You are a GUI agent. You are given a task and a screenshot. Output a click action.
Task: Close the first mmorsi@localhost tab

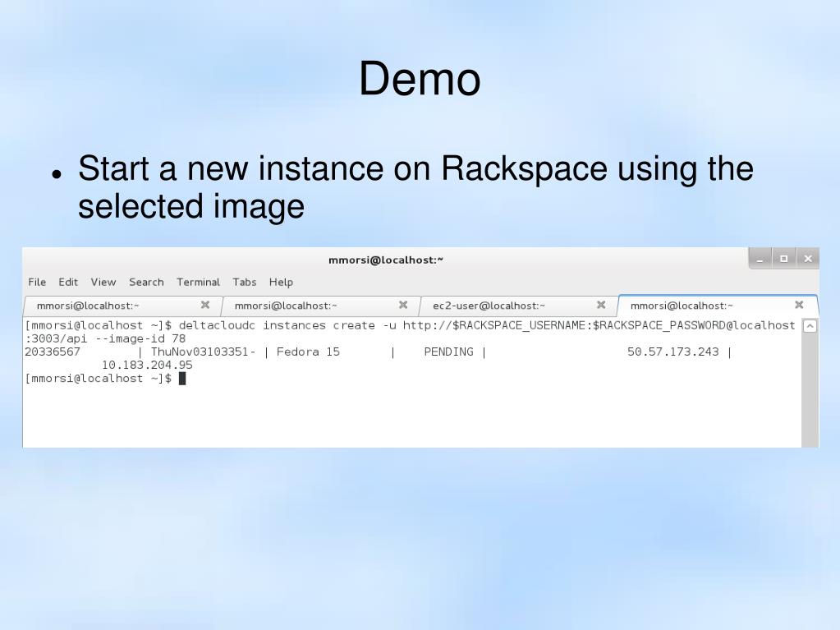205,305
